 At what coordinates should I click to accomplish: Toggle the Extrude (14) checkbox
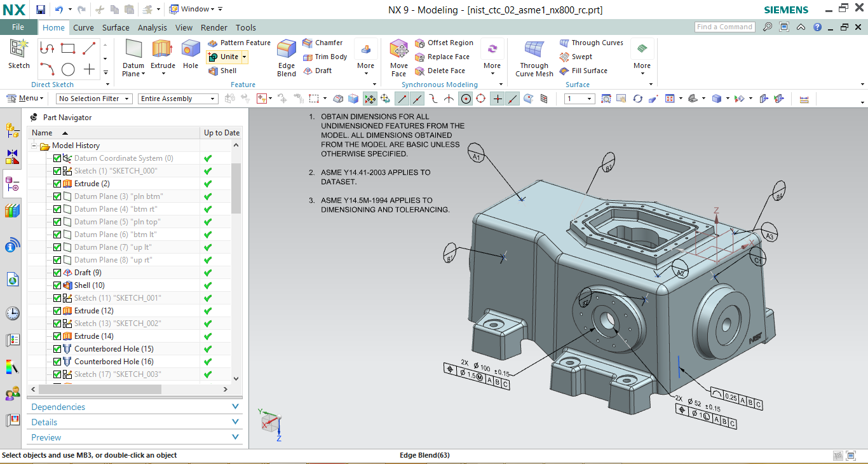pyautogui.click(x=57, y=336)
